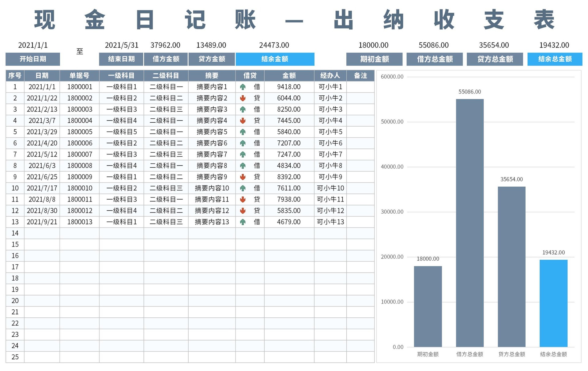Image resolution: width=588 pixels, height=371 pixels.
Task: Click the 贷方金额 label
Action: [212, 59]
